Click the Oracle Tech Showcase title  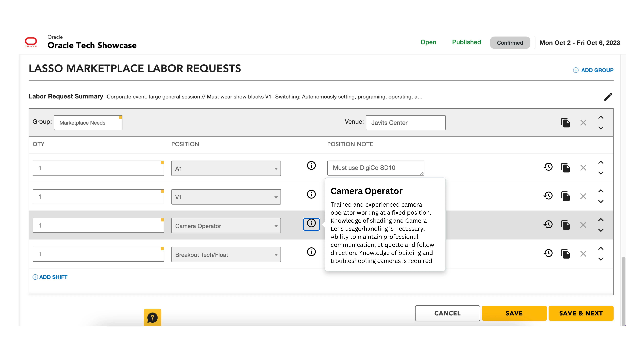coord(92,45)
